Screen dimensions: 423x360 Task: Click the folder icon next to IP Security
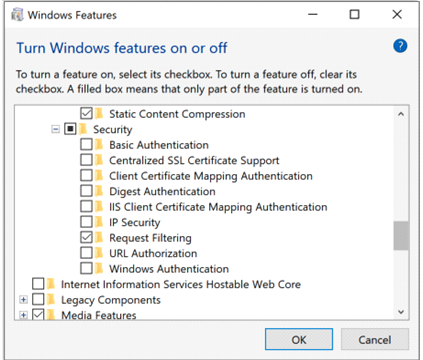pyautogui.click(x=99, y=222)
